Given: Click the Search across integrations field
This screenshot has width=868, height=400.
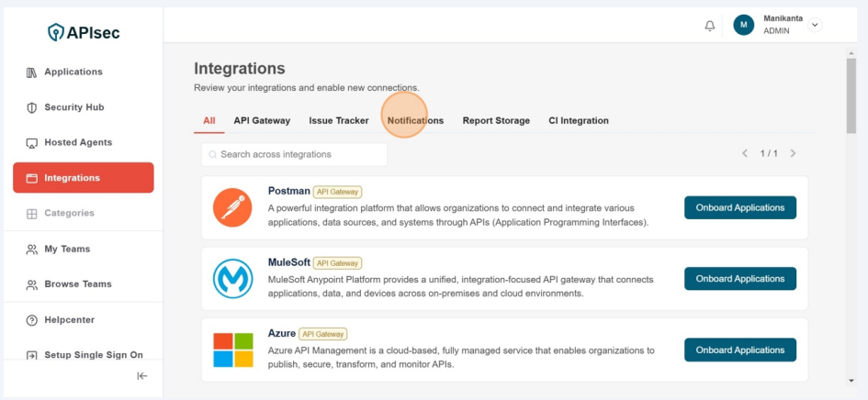Looking at the screenshot, I should (x=294, y=154).
